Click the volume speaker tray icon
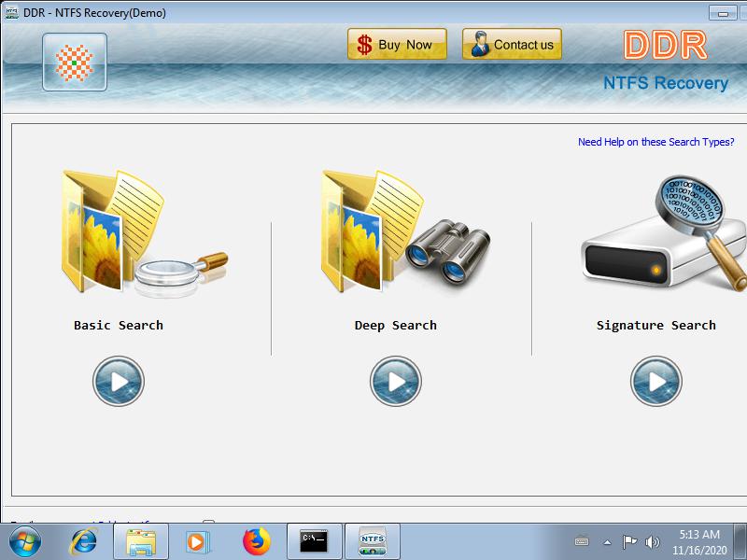Screen dimensions: 747x560 tap(652, 541)
